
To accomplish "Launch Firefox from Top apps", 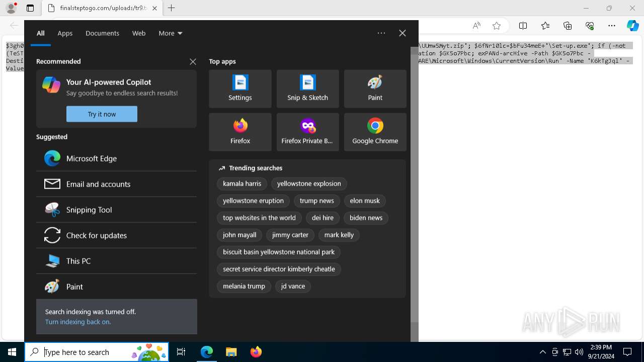I will tap(240, 132).
